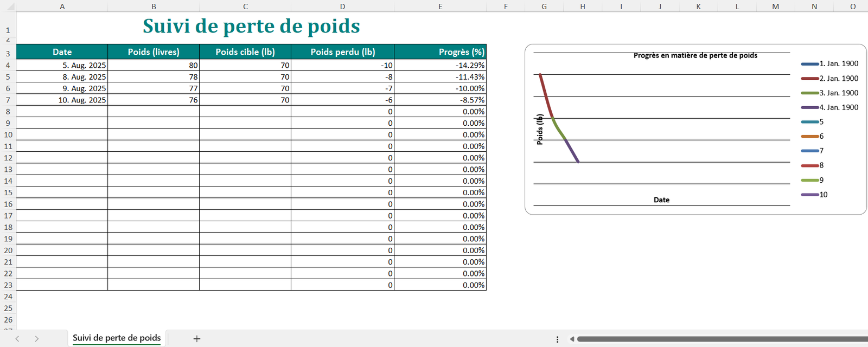Click the chart axis title 'Date'

point(661,200)
